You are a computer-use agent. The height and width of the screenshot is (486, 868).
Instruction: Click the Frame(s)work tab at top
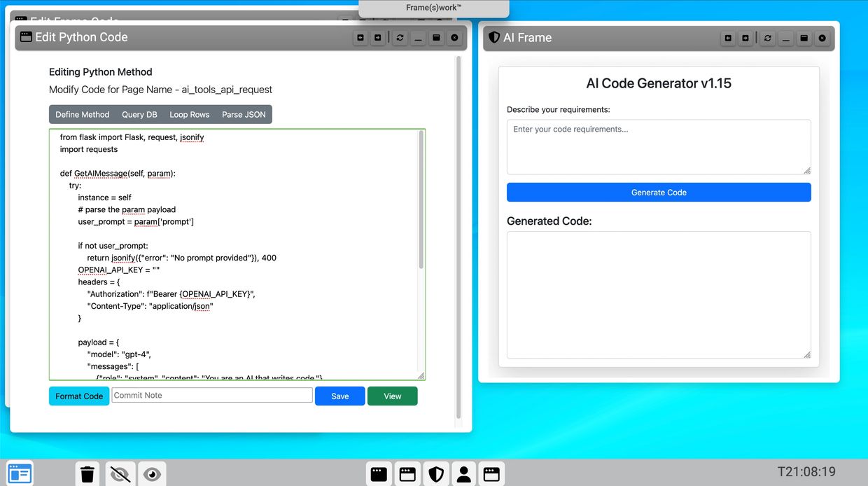point(434,8)
